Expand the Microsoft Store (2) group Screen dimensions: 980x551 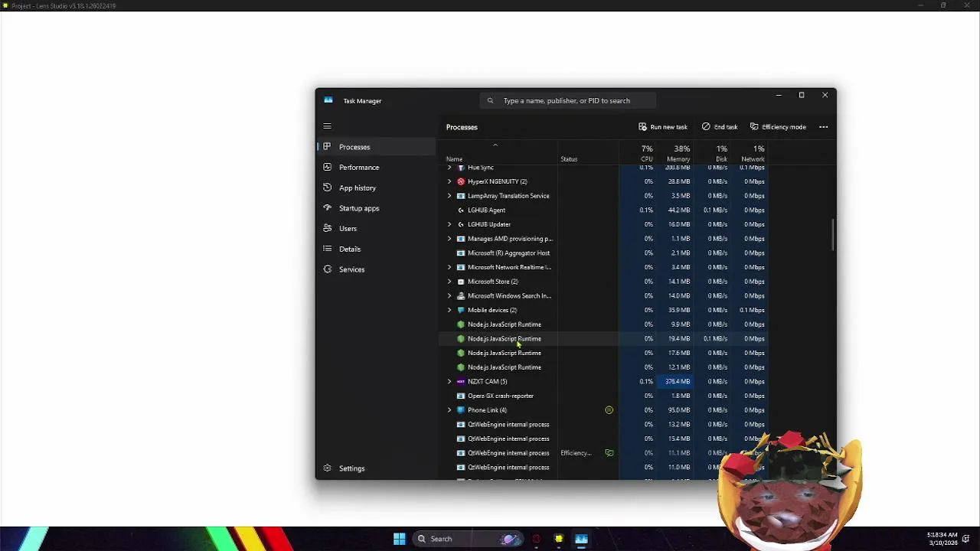(x=449, y=282)
